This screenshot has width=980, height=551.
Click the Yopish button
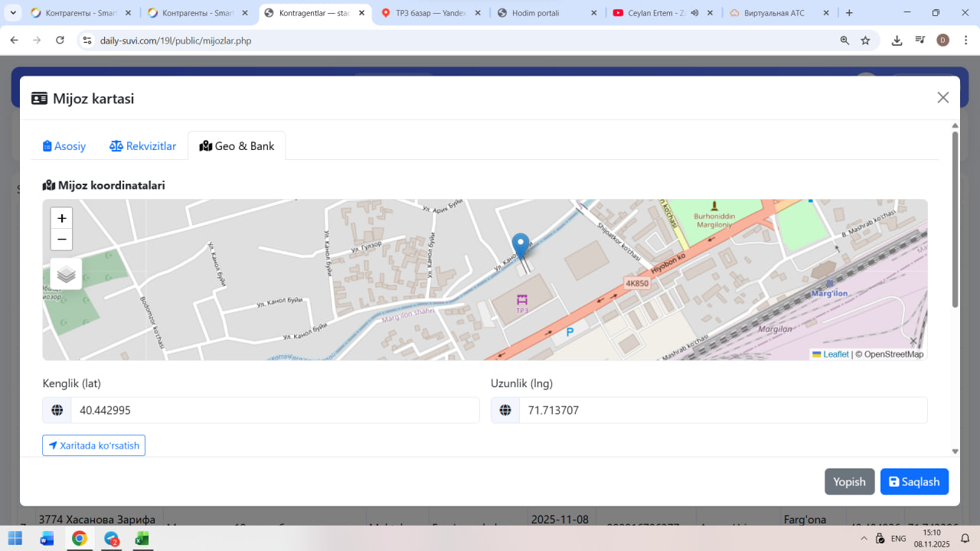[x=849, y=481]
